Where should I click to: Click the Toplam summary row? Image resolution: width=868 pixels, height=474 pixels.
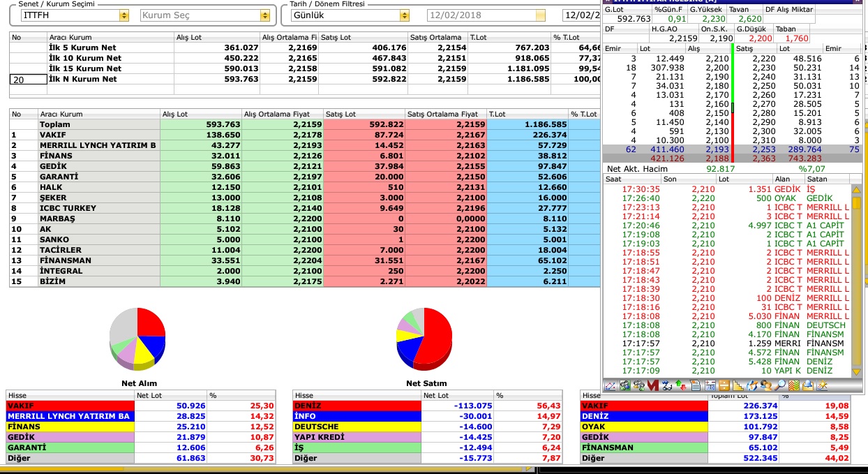click(x=305, y=124)
